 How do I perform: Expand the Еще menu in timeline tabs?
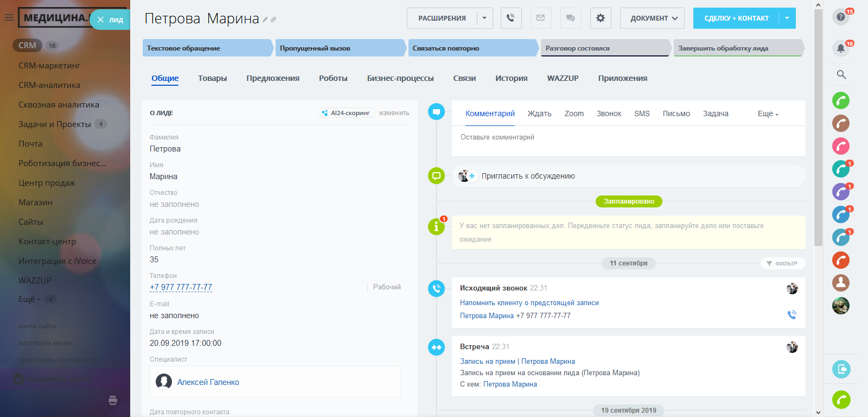click(x=768, y=113)
